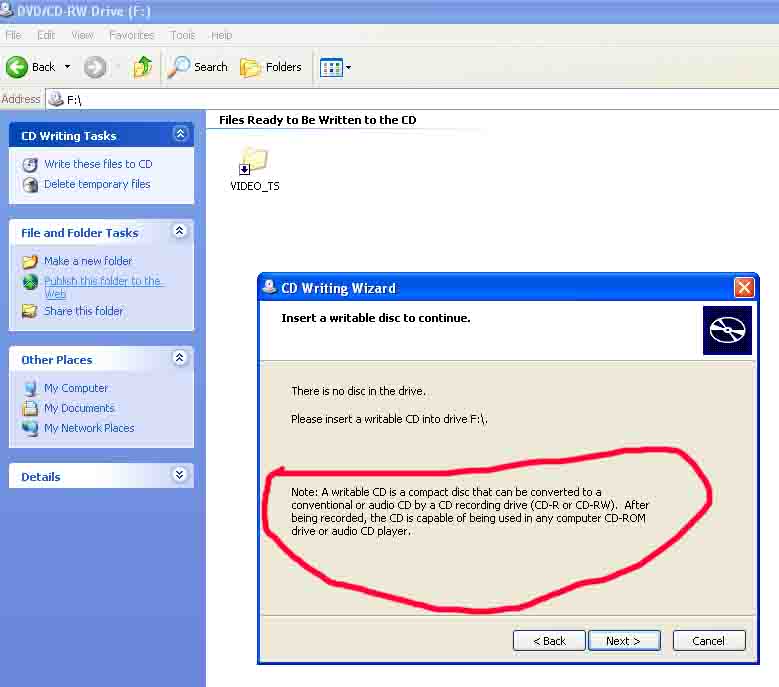
Task: Click the My Documents icon
Action: pos(30,408)
